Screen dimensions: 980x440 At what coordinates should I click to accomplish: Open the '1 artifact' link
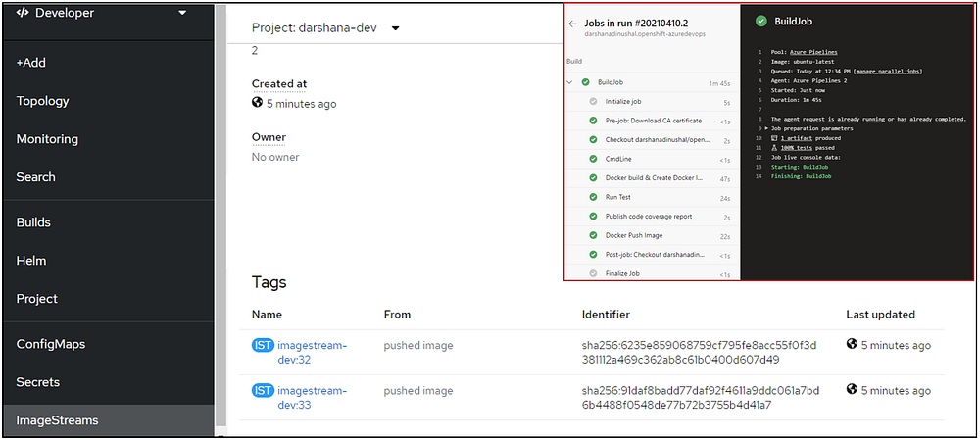[798, 137]
